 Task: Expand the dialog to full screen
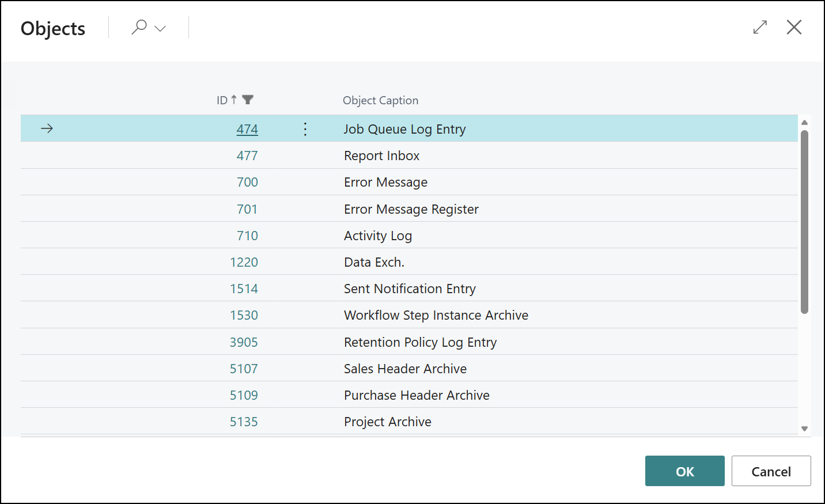click(759, 27)
